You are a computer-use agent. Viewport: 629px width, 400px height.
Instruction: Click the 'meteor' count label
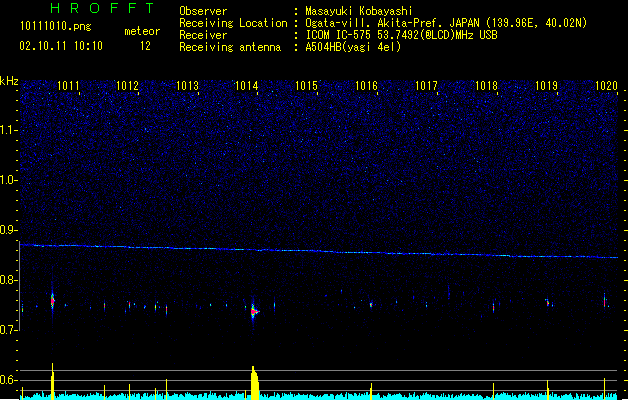[142, 31]
